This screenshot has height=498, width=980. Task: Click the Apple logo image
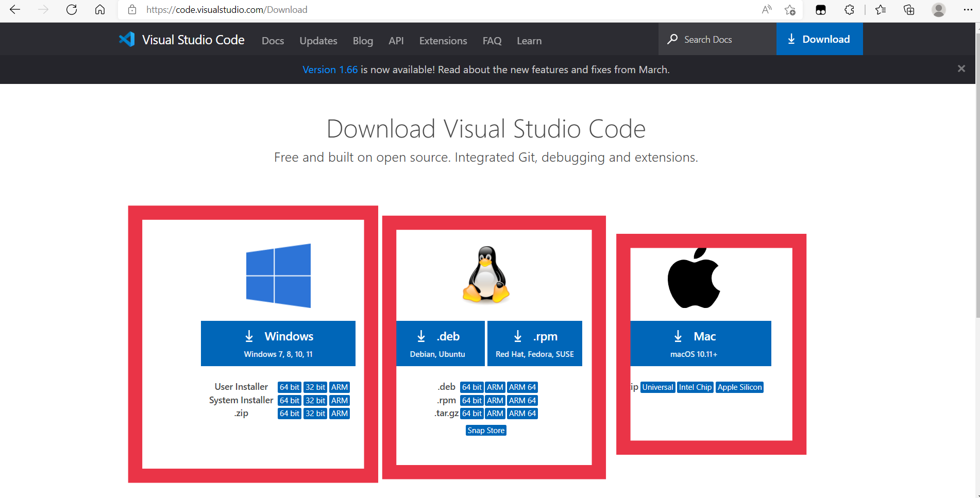click(x=694, y=278)
